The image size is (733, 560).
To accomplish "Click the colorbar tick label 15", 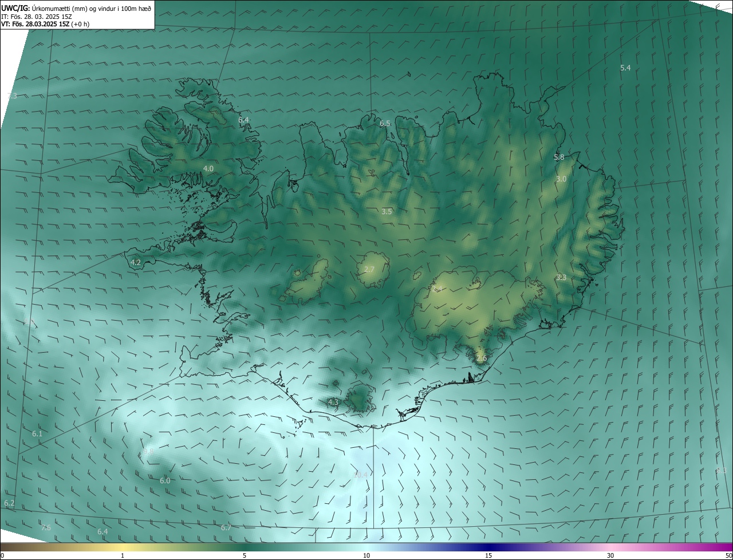I will (x=488, y=556).
